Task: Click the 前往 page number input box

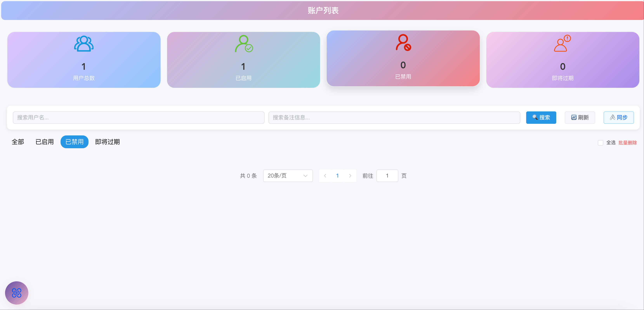Action: pos(387,176)
